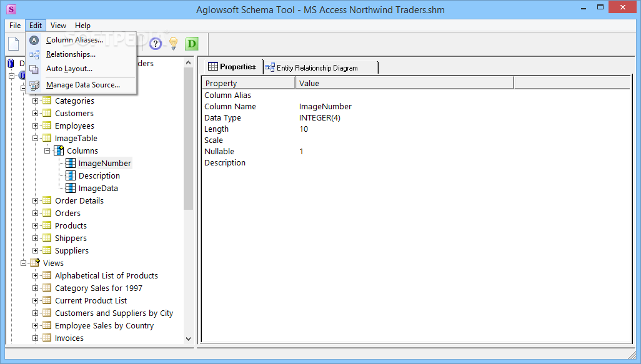Click the Length value 10
Screen dimensions: 641x364
tap(304, 129)
